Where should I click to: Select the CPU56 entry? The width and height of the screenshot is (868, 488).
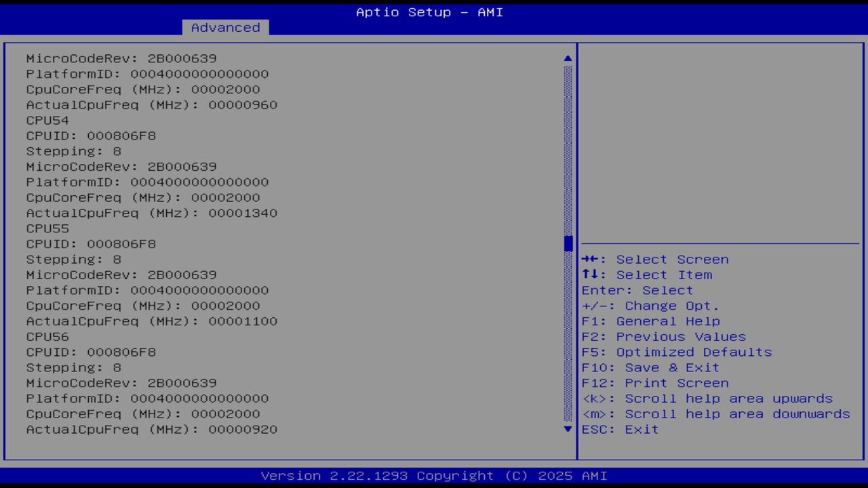click(x=47, y=336)
